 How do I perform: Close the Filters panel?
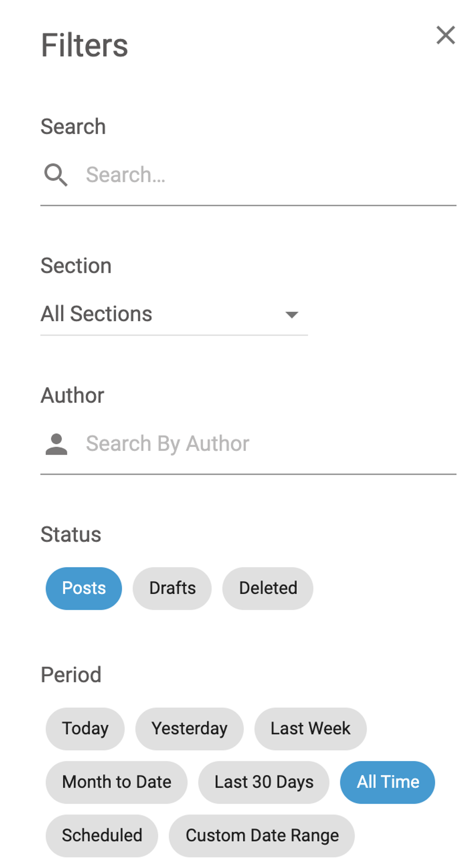tap(445, 35)
